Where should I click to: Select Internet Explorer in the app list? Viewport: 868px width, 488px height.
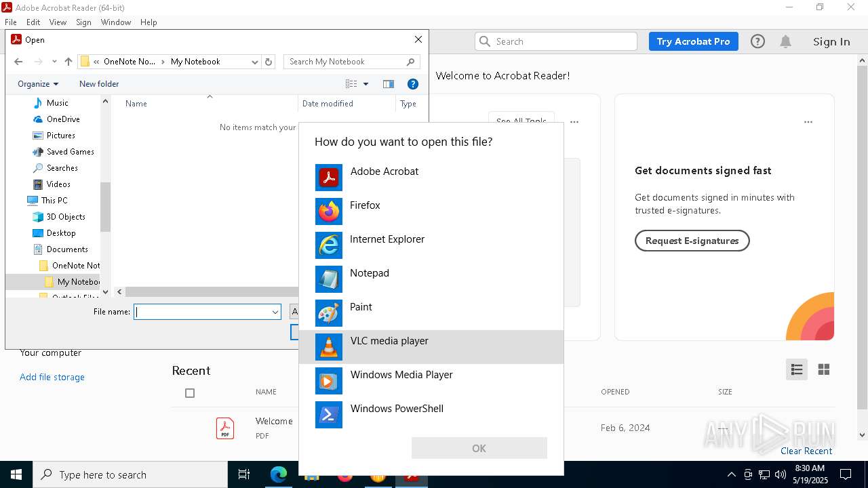tap(431, 245)
